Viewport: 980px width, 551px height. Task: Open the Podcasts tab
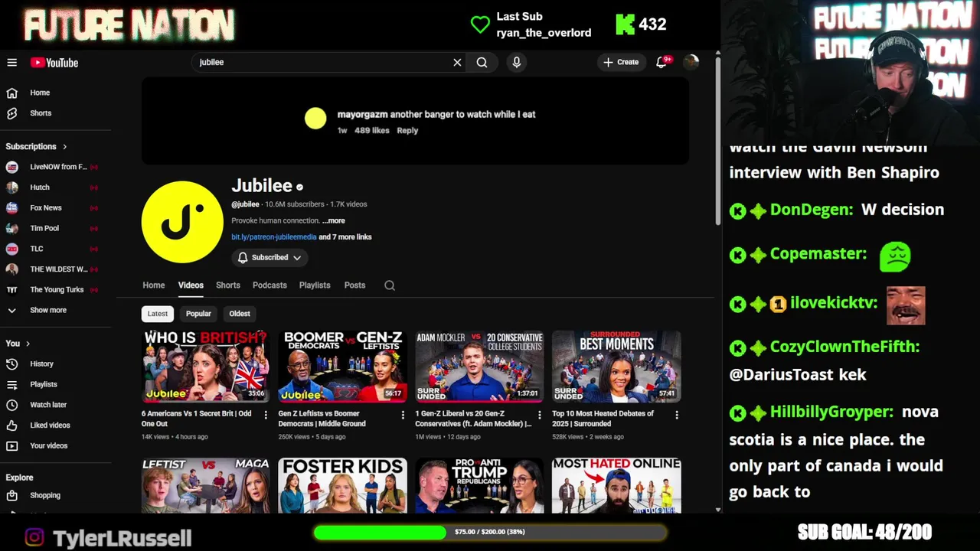269,285
